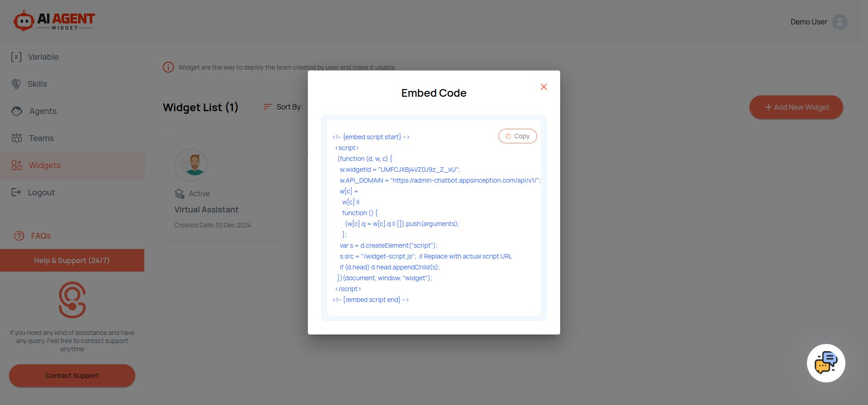This screenshot has height=405, width=868.
Task: Click the AI Agent Widget logo
Action: 54,21
